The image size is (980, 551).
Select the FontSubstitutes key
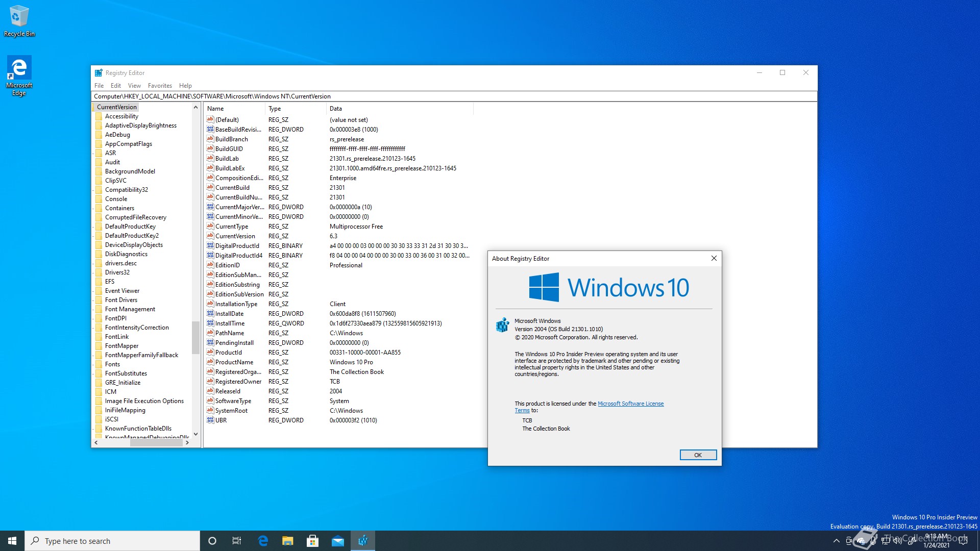126,373
